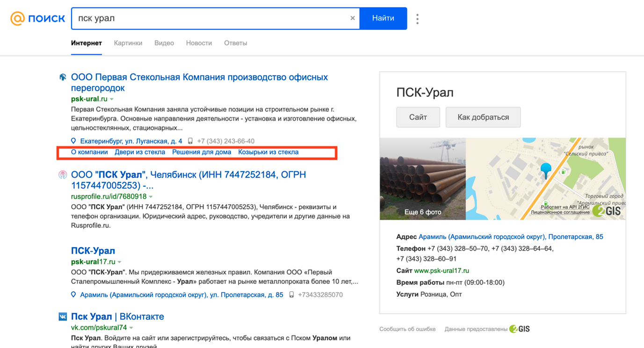The width and height of the screenshot is (644, 348).
Task: Click the Найти search button
Action: [383, 19]
